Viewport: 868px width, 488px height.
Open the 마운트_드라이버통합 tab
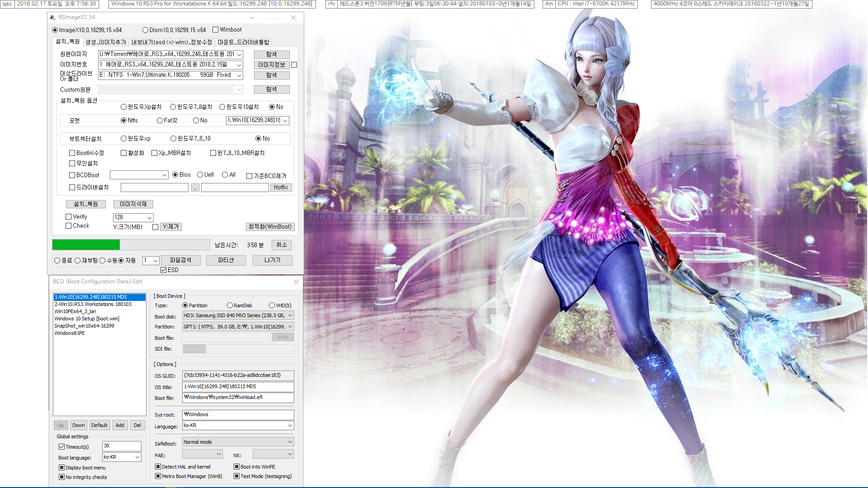coord(243,42)
